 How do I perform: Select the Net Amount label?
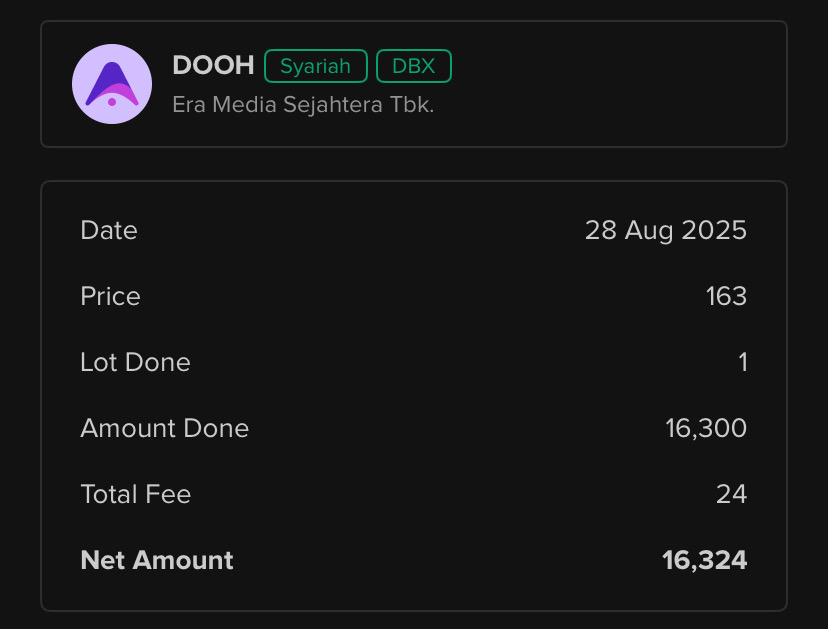pos(157,560)
